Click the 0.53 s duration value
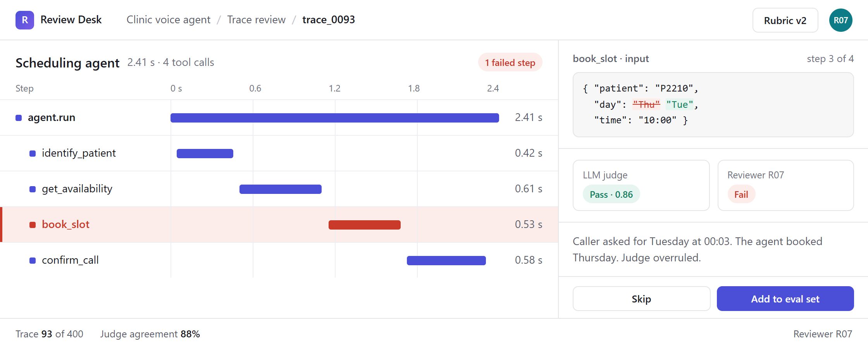Image resolution: width=868 pixels, height=349 pixels. pos(529,225)
